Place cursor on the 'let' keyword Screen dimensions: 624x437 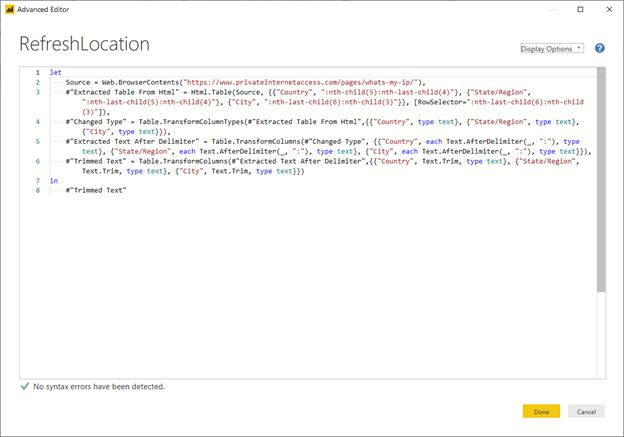[x=55, y=73]
